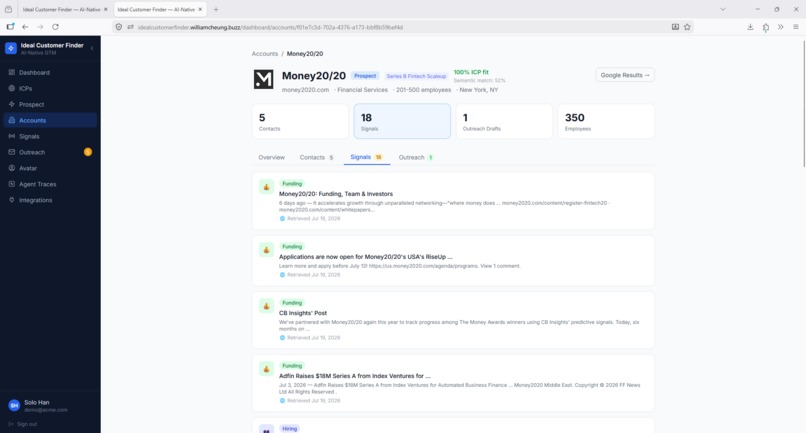Screen dimensions: 806x433
Task: Click the browser Forward arrow
Action: tap(40, 27)
